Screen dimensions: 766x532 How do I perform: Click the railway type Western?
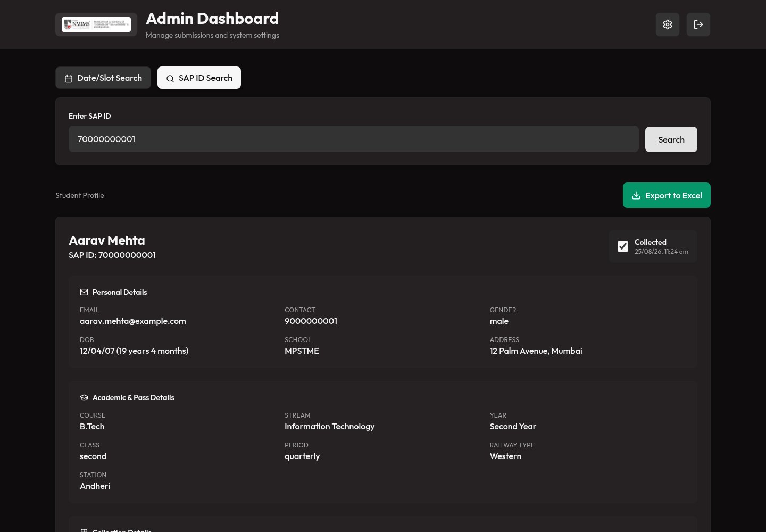[x=505, y=456]
